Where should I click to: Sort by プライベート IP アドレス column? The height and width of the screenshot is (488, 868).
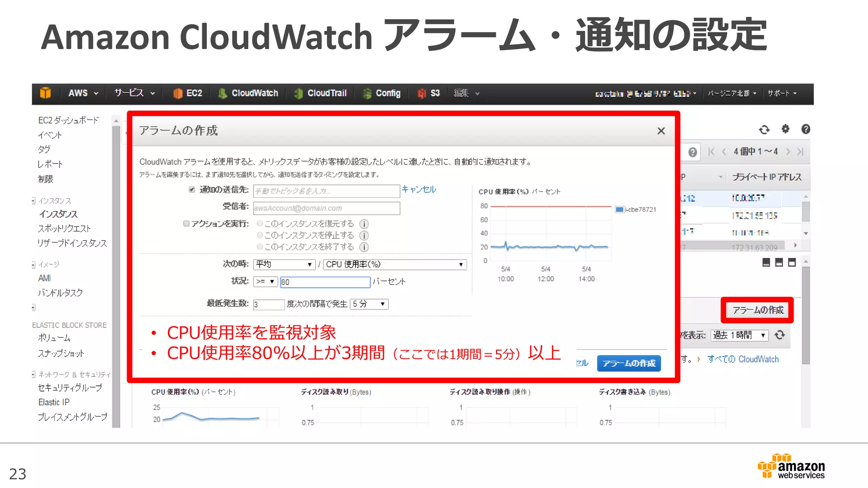767,177
